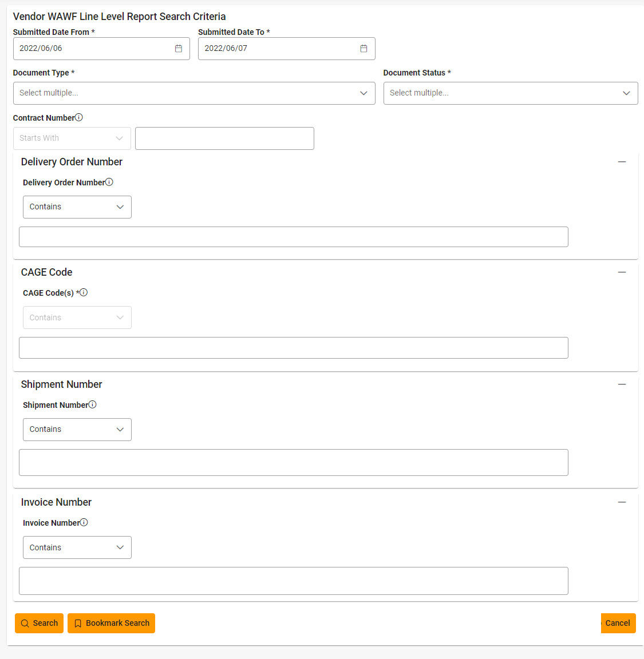This screenshot has height=659, width=644.
Task: Collapse the Delivery Order Number section
Action: click(622, 162)
